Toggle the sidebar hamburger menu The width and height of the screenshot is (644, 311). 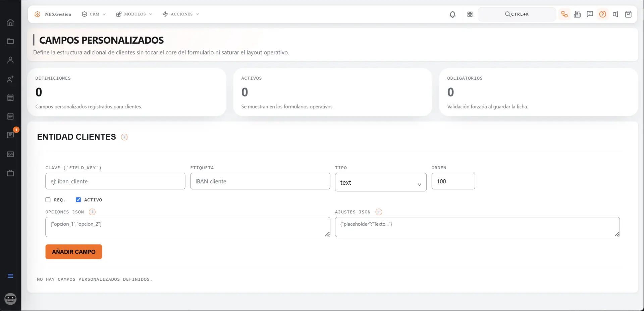[10, 276]
